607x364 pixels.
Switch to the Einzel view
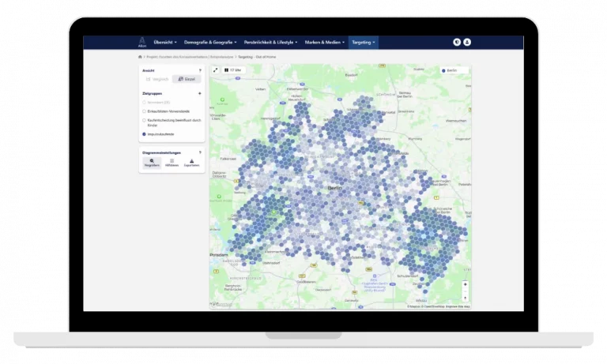(x=187, y=79)
